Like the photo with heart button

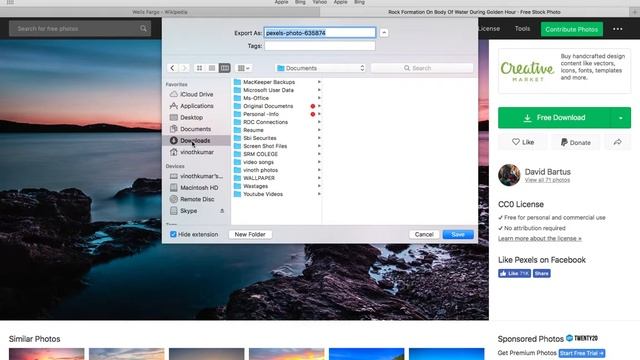(x=523, y=142)
